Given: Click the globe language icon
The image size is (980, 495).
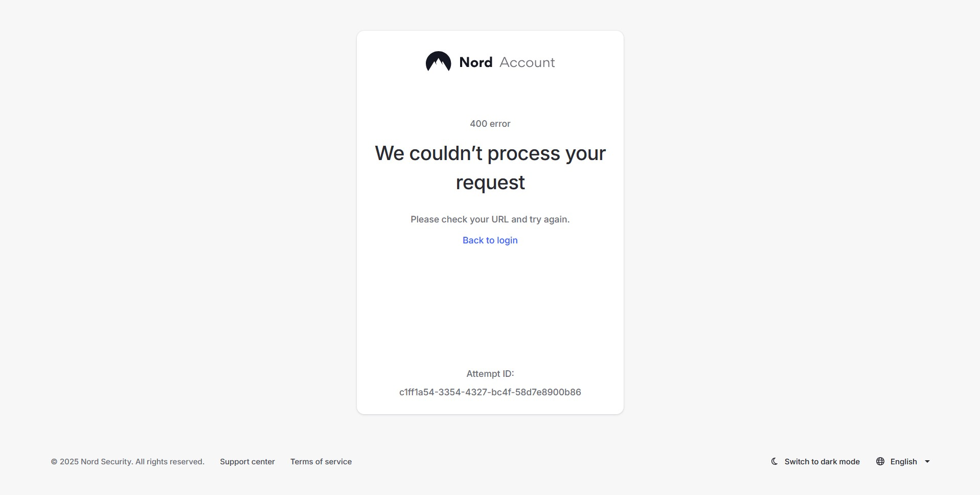Looking at the screenshot, I should coord(880,461).
